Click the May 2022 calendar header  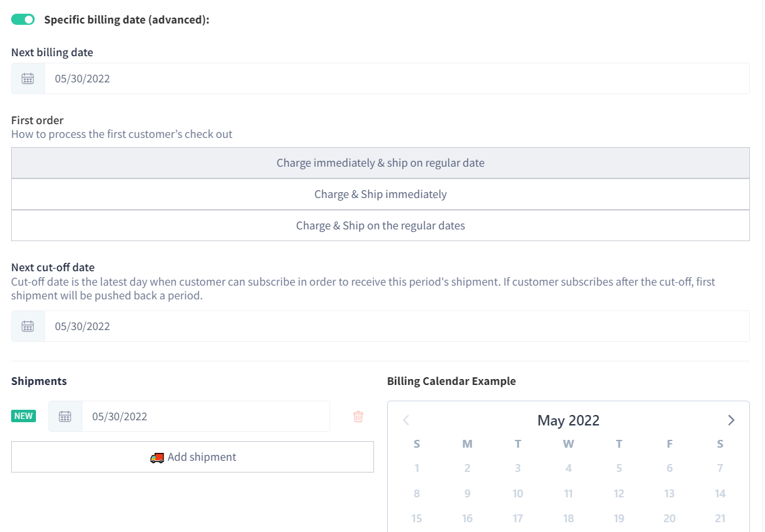click(568, 420)
